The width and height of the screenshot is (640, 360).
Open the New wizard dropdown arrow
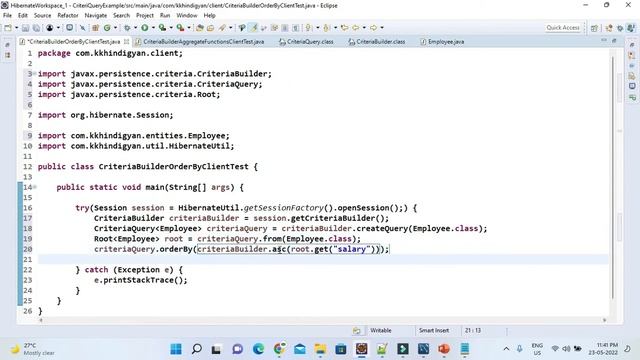click(x=16, y=28)
